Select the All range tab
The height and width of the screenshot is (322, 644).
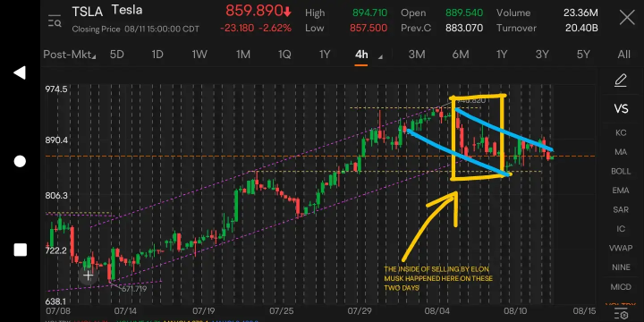(x=624, y=55)
